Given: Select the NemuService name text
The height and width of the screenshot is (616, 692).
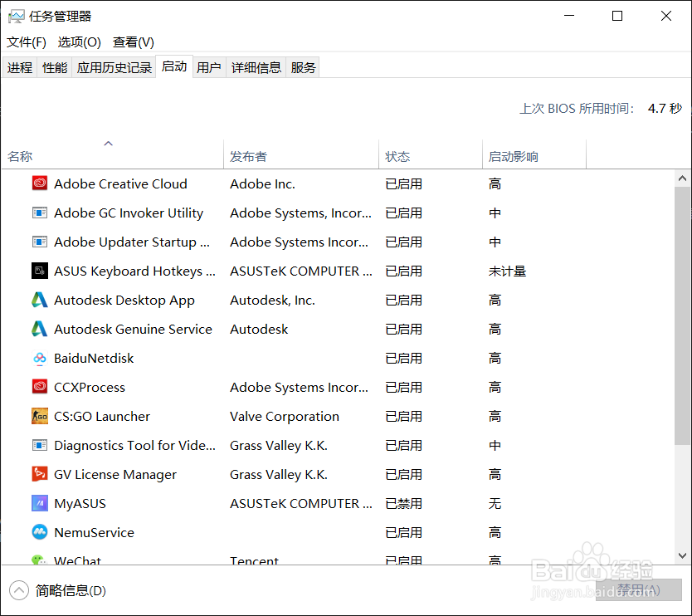Looking at the screenshot, I should (94, 532).
